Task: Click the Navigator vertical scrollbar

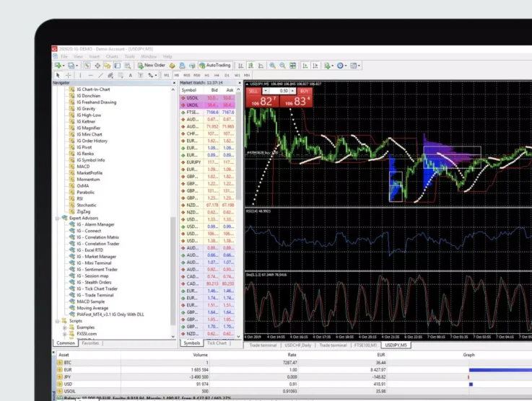Action: tap(173, 271)
